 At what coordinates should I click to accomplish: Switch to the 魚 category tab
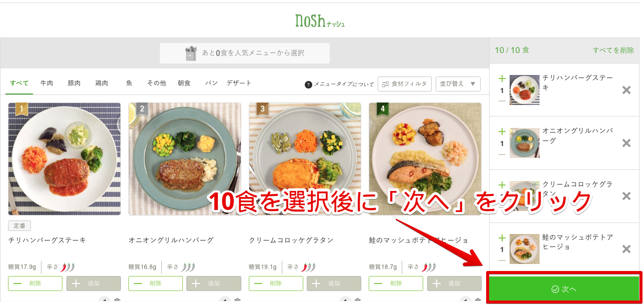(x=129, y=83)
